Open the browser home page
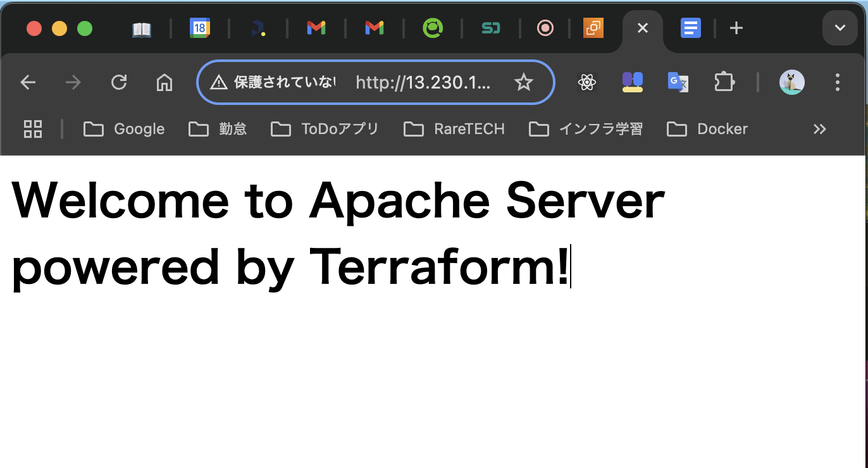The height and width of the screenshot is (468, 868). click(x=164, y=82)
